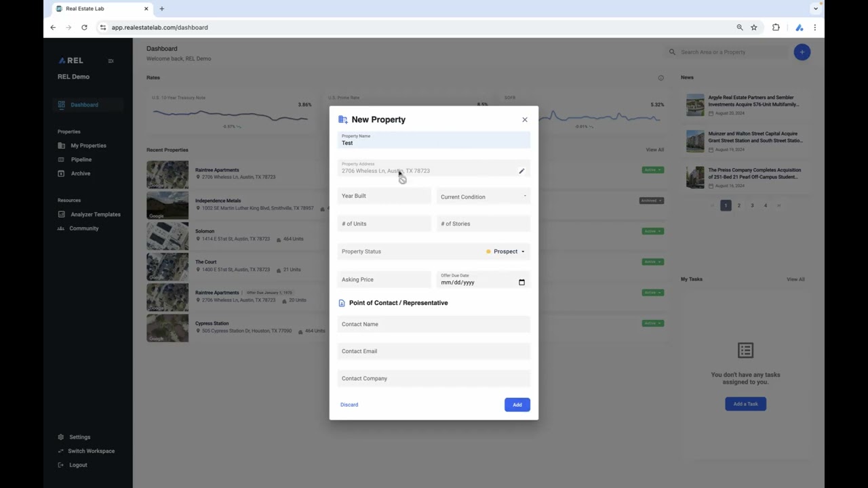Image resolution: width=868 pixels, height=488 pixels.
Task: Collapse the REL sidebar menu
Action: pyautogui.click(x=111, y=61)
